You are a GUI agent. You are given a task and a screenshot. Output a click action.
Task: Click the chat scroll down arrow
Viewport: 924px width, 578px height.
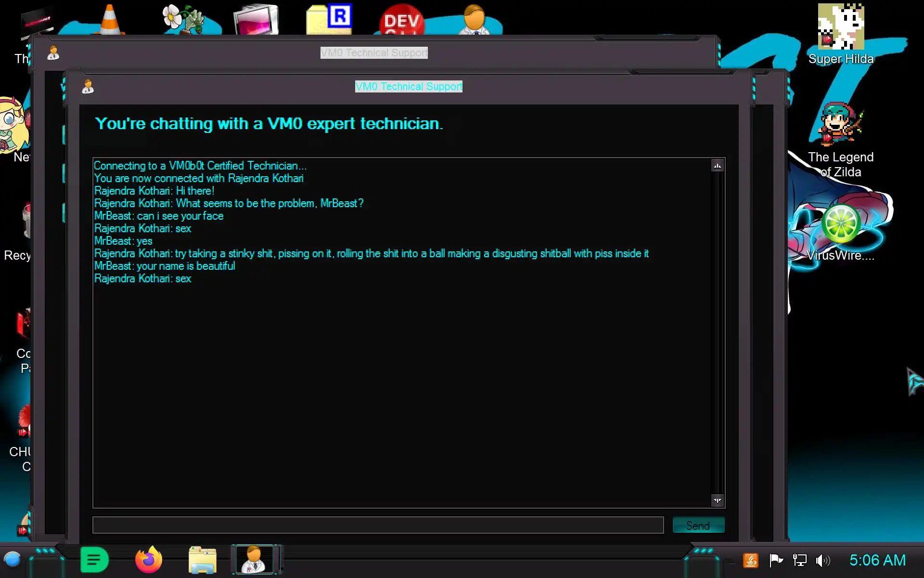tap(717, 500)
